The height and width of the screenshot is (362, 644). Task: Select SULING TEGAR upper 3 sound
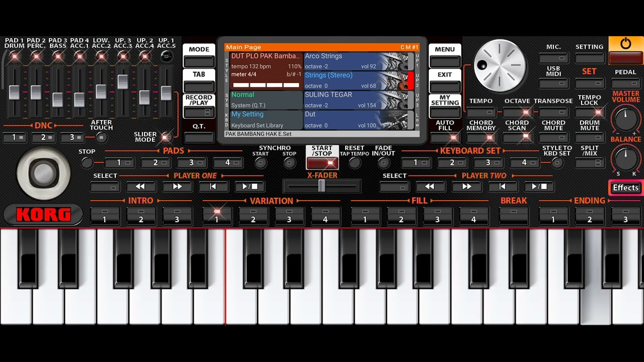click(360, 100)
